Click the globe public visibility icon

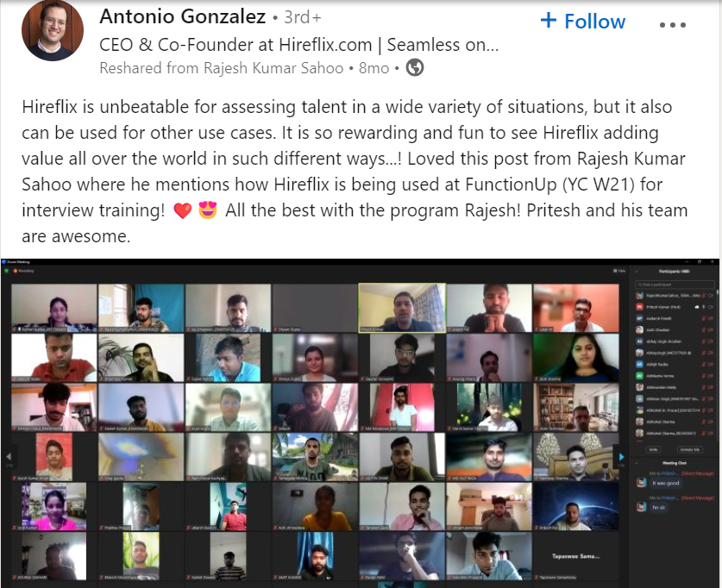click(415, 67)
